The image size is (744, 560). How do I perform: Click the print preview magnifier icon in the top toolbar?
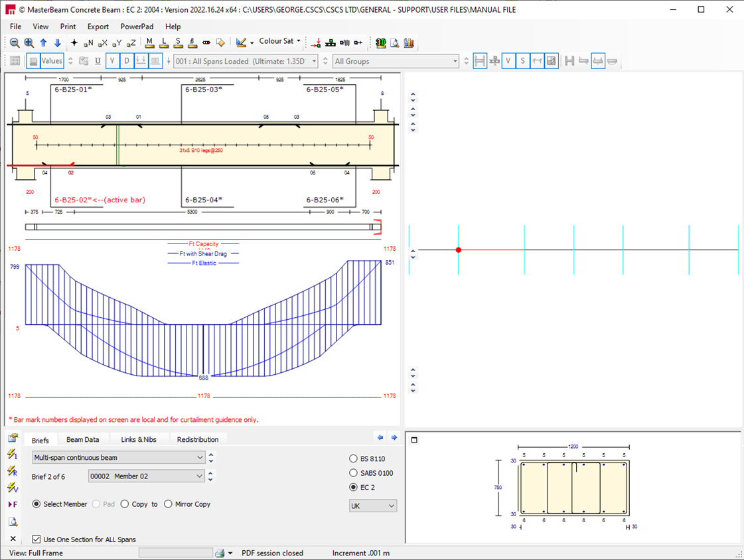tap(394, 42)
